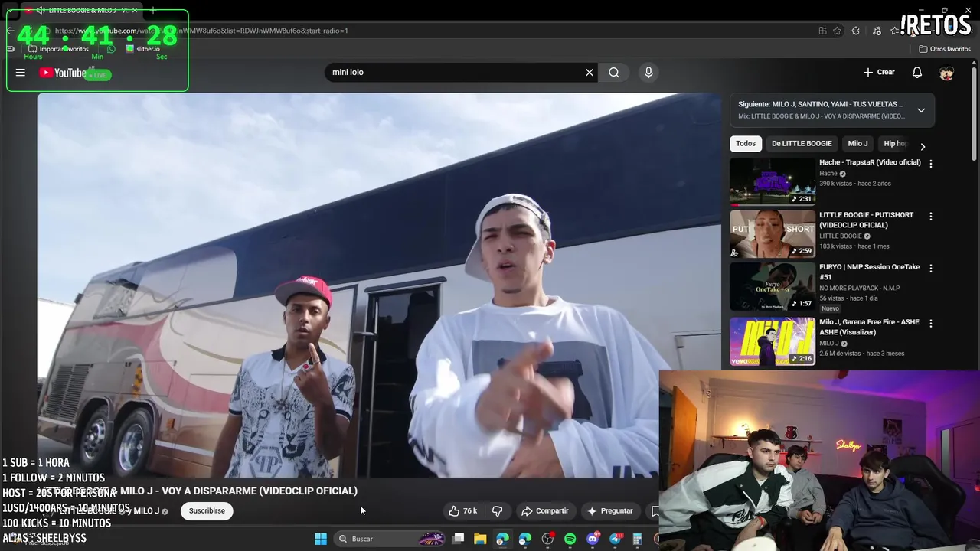Screen dimensions: 980x551
Task: Collapse the Mix playlist panel chevron
Action: tap(921, 110)
